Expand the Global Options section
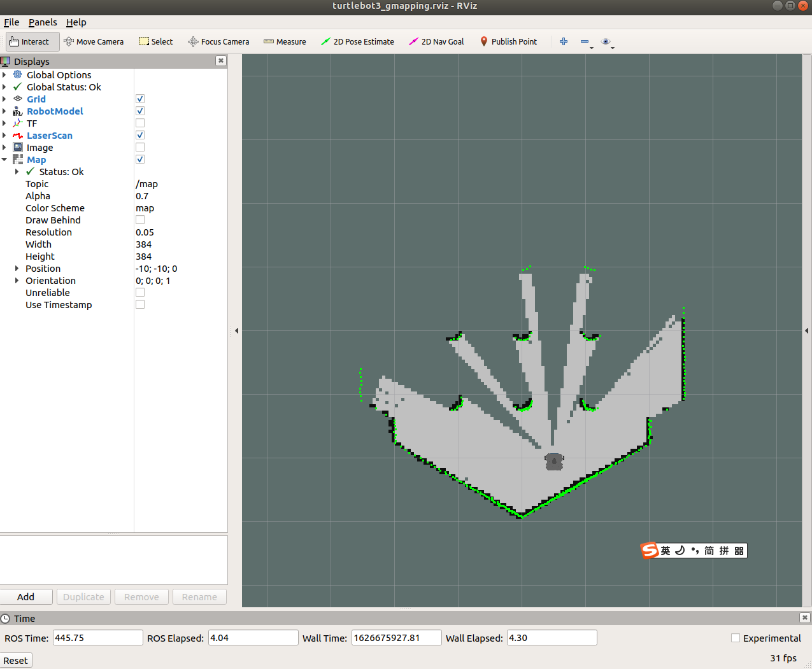812x669 pixels. (4, 74)
